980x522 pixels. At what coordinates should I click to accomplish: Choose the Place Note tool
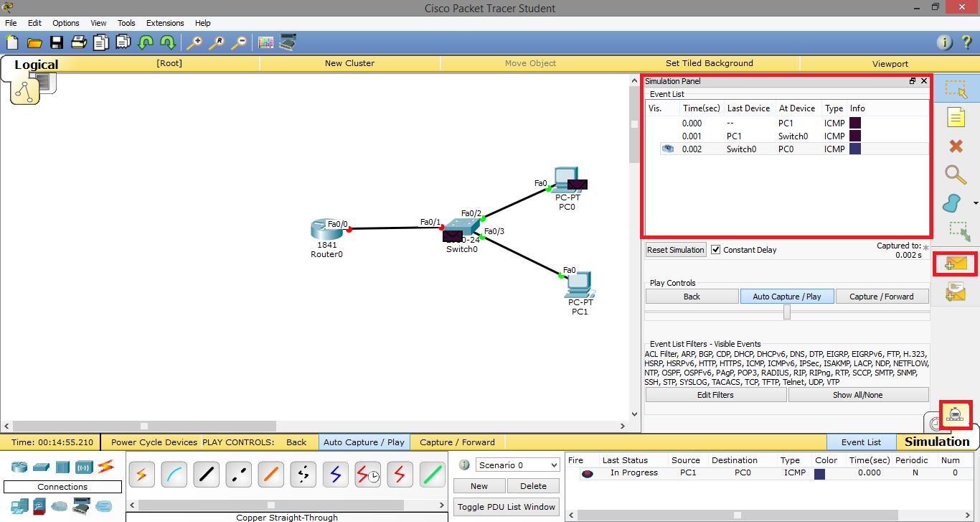(956, 117)
